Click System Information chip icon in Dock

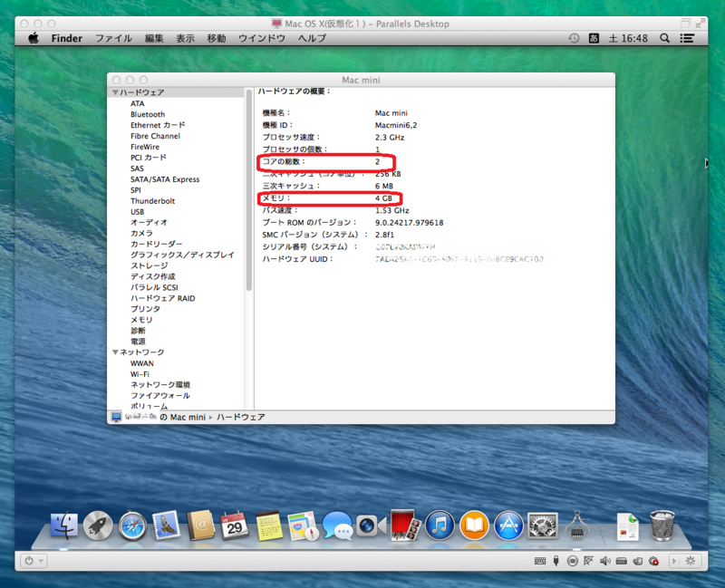(x=576, y=525)
